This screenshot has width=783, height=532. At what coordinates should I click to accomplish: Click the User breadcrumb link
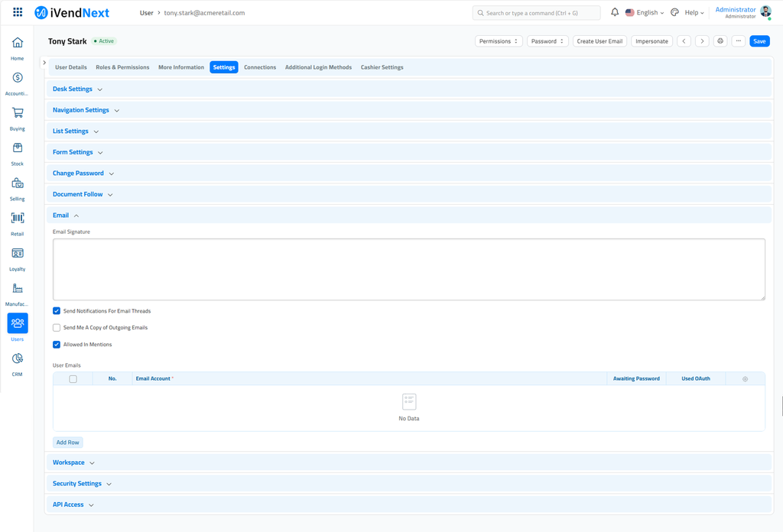(x=146, y=13)
